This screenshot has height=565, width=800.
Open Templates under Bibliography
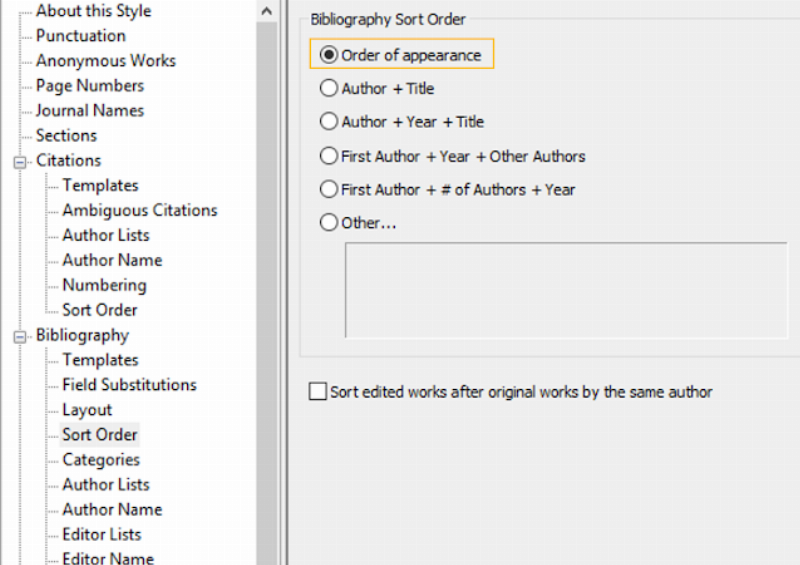[x=100, y=360]
